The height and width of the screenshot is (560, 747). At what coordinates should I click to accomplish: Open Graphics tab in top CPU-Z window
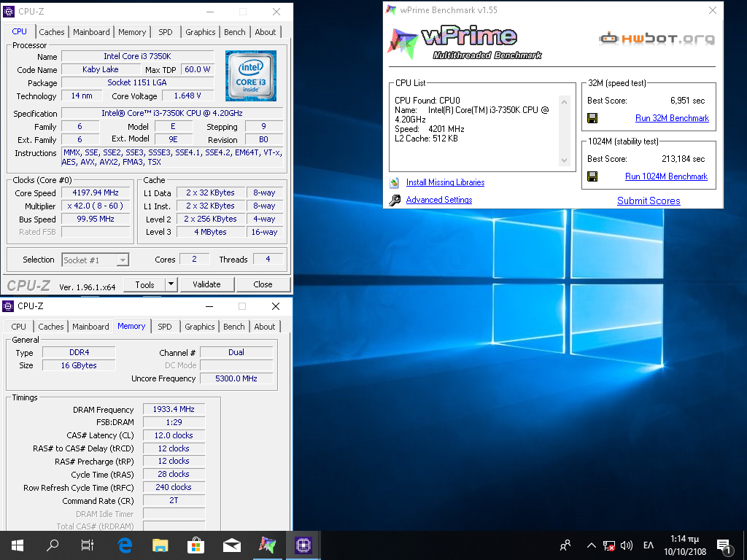[x=200, y=32]
